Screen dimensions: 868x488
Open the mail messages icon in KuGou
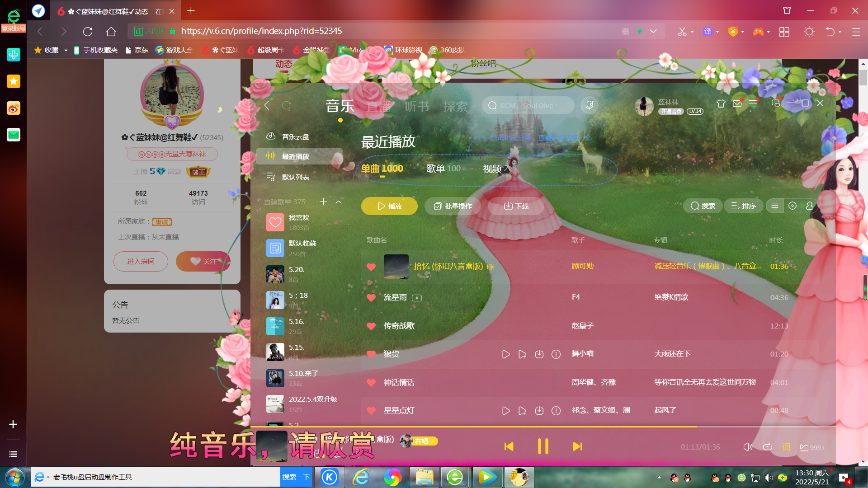click(x=737, y=103)
